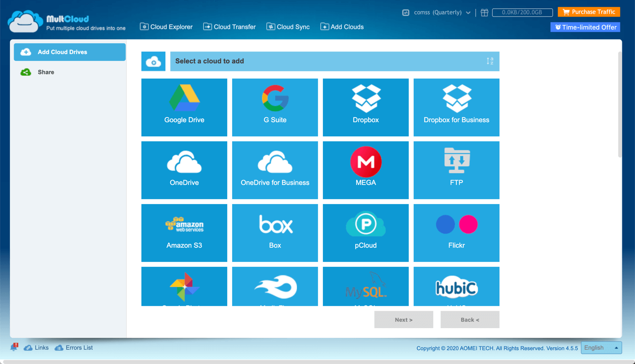Open the Cloud Sync menu

pos(288,27)
